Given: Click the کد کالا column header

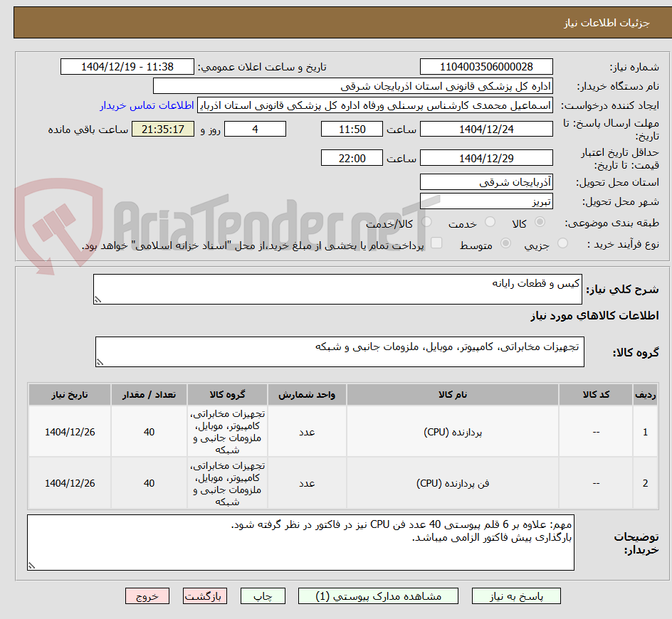Looking at the screenshot, I should tap(596, 395).
